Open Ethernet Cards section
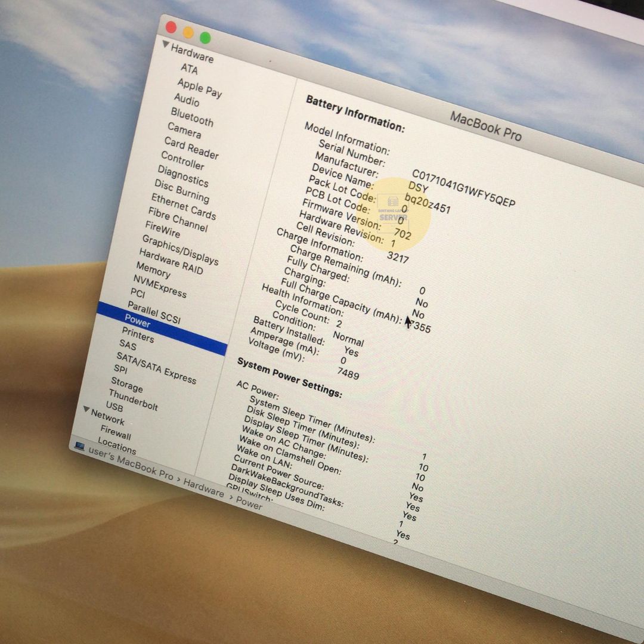644x644 pixels. click(x=183, y=206)
